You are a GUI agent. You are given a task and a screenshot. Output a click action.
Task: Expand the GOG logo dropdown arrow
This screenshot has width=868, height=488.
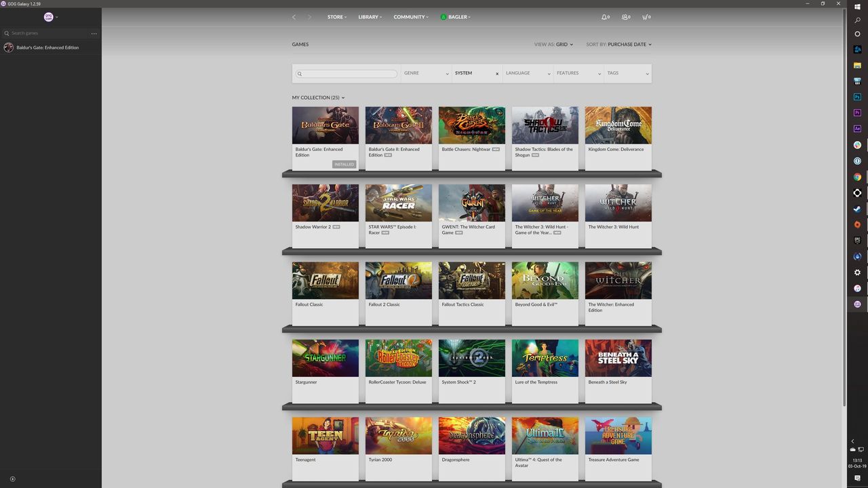coord(57,17)
